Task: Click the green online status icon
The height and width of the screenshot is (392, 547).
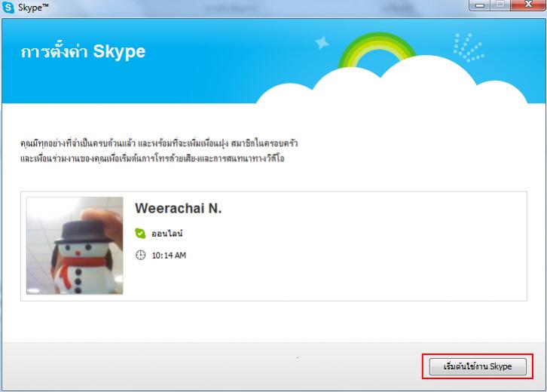Action: [x=140, y=233]
